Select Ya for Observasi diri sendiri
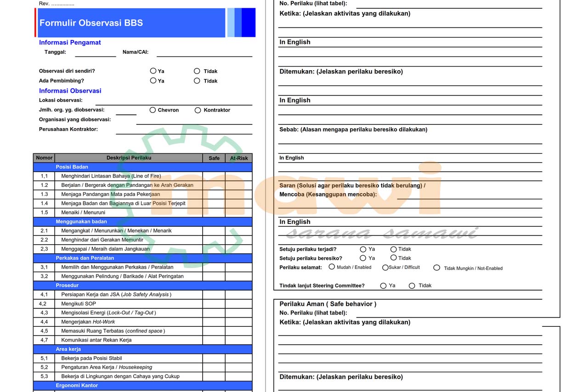The width and height of the screenshot is (588, 392). coord(153,71)
